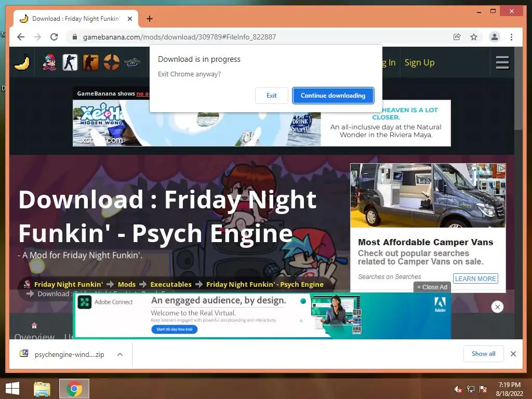Click the camper van ad image
This screenshot has height=399, width=532.
pyautogui.click(x=428, y=195)
